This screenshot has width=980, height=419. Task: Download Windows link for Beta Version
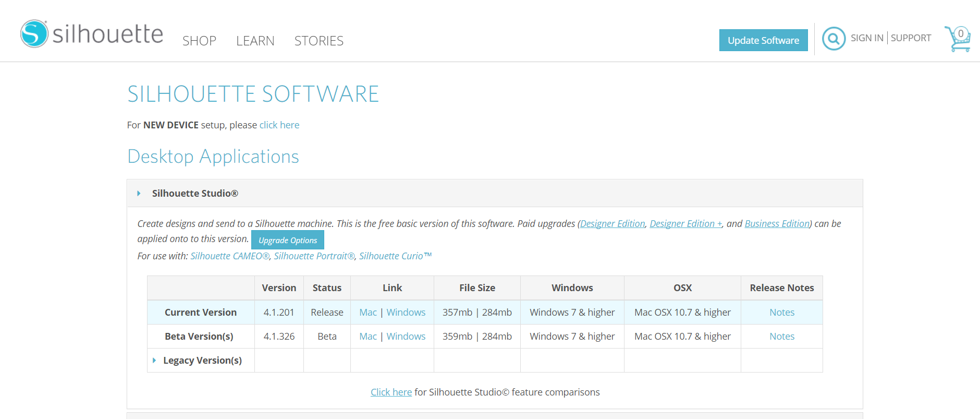click(x=406, y=337)
